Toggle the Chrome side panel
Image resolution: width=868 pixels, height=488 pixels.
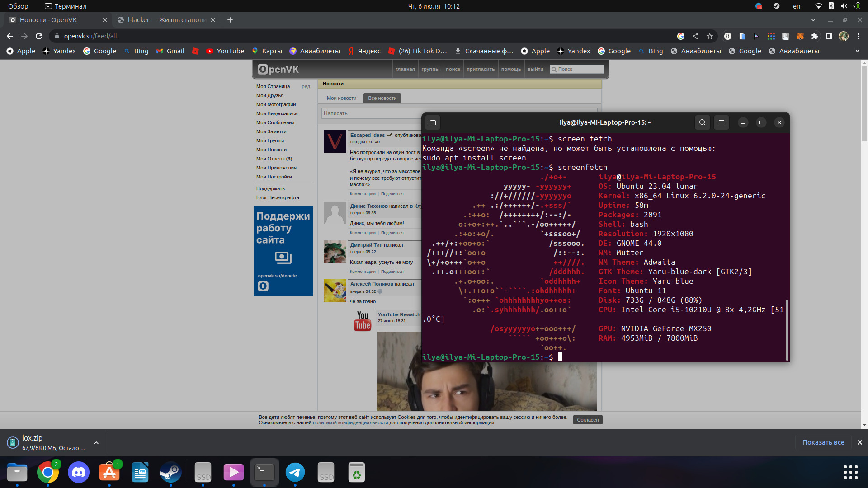coord(829,36)
